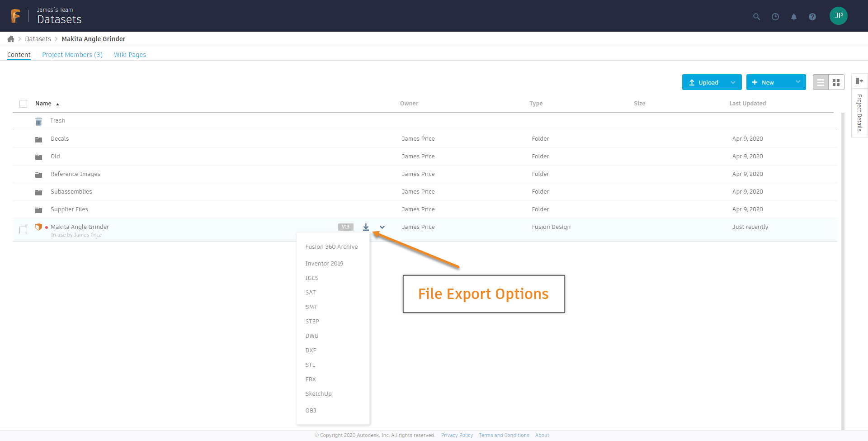This screenshot has height=441, width=868.
Task: Select the Makita Angle Grinder row checkbox
Action: tap(23, 230)
